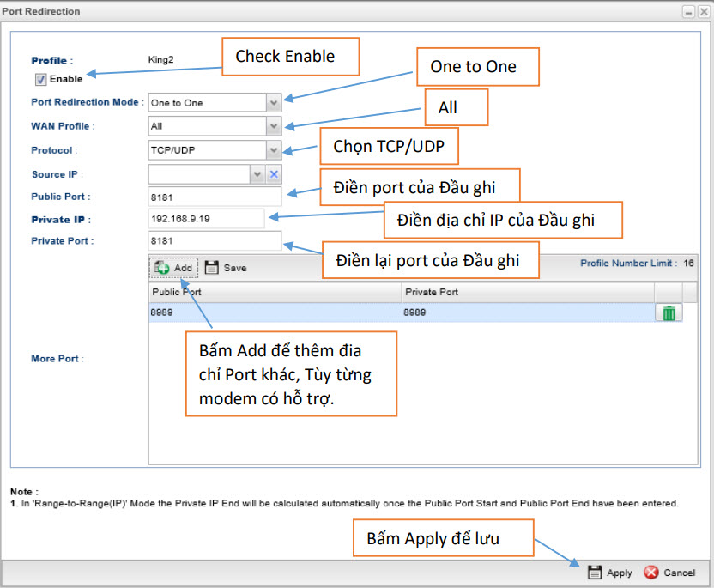This screenshot has height=588, width=714.
Task: Select the 8989 Private Port table cell
Action: point(527,313)
